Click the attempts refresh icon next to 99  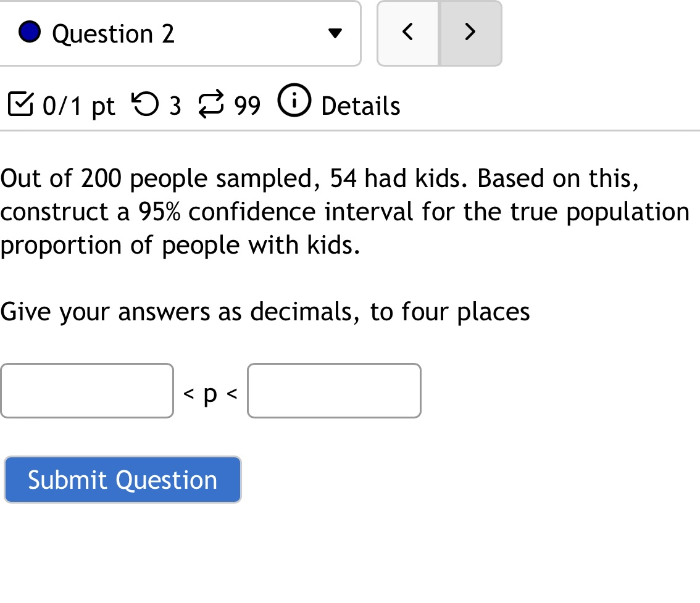(x=210, y=104)
